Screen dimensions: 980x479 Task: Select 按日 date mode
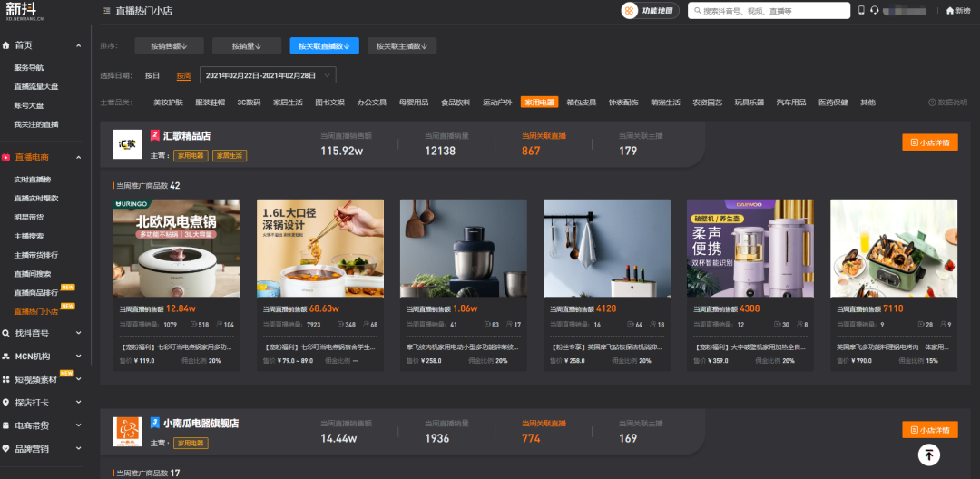point(152,75)
